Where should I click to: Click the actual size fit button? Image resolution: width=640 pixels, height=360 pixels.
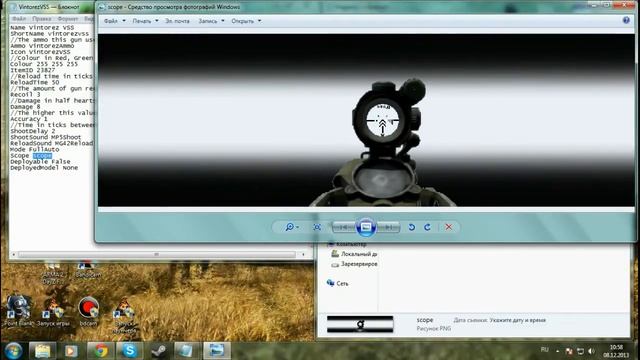(317, 227)
